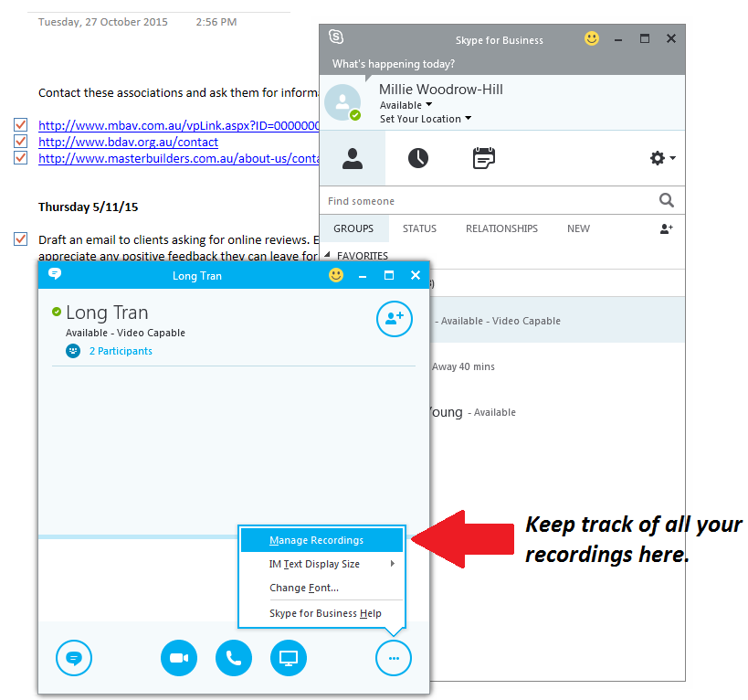Image resolution: width=748 pixels, height=700 pixels.
Task: Maximize the Long Tran conversation window
Action: [x=389, y=275]
